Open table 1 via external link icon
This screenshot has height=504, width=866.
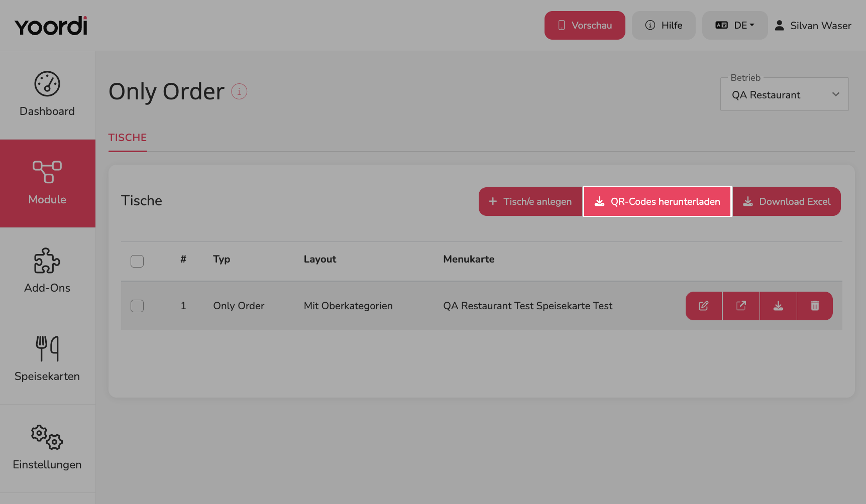741,306
